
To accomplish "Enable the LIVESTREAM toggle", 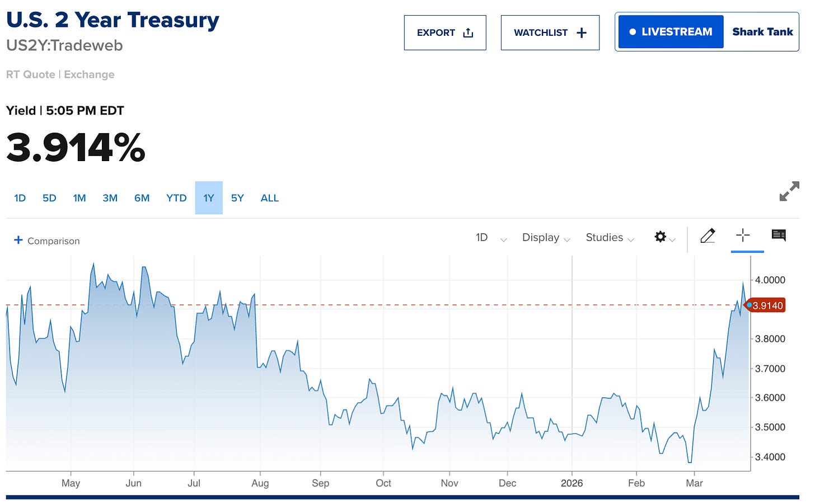I will coord(670,31).
